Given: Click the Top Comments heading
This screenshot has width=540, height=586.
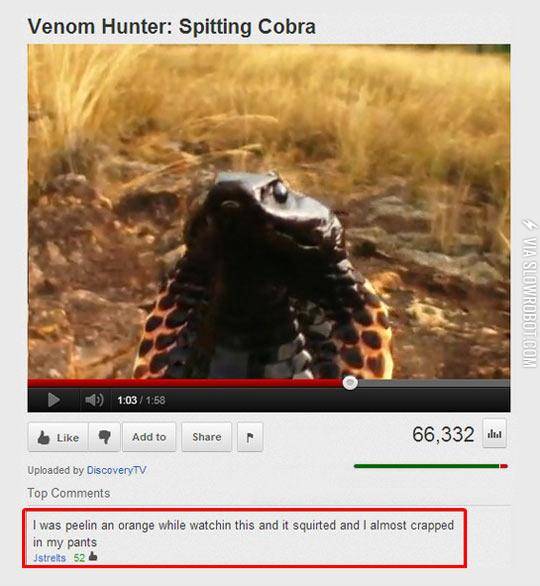Looking at the screenshot, I should point(69,493).
